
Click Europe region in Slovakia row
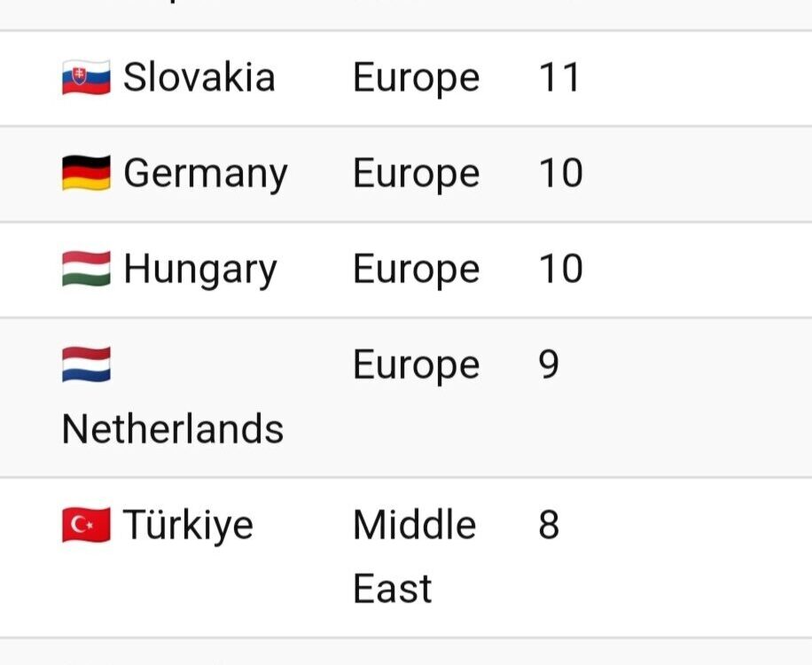click(x=417, y=79)
